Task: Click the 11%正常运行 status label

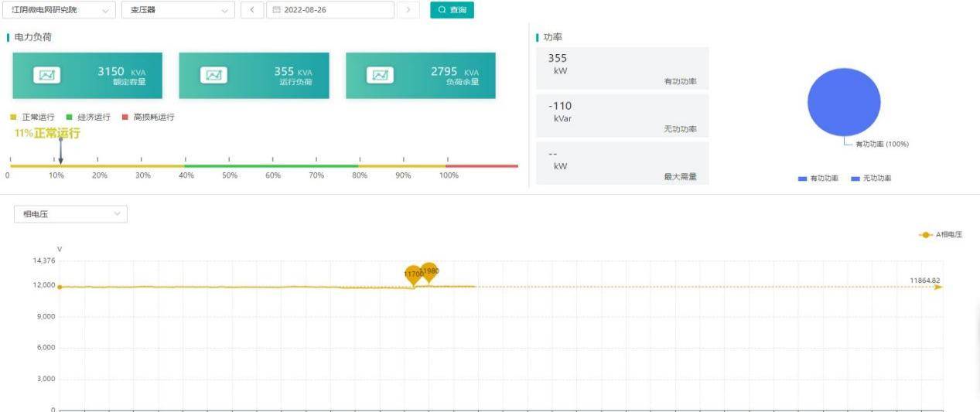Action: coord(47,133)
